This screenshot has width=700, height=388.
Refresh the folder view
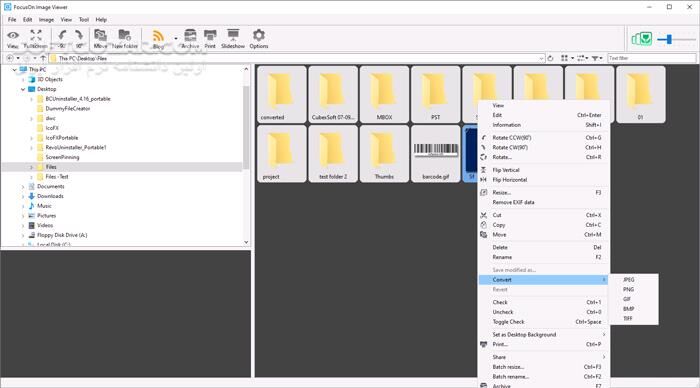click(550, 58)
